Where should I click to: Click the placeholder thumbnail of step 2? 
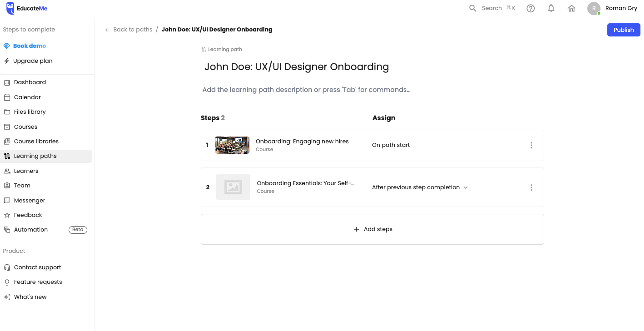(233, 187)
